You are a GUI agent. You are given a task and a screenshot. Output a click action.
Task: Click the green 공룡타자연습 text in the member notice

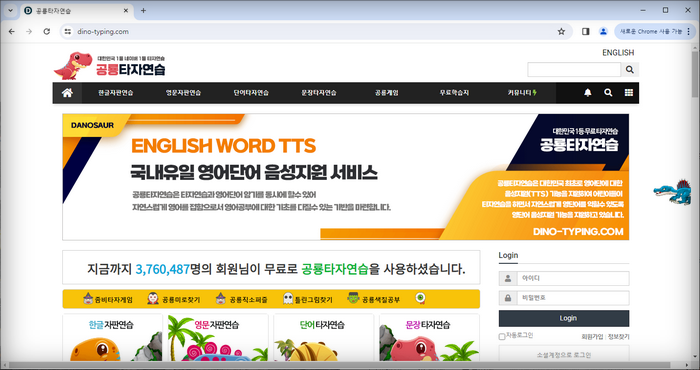pyautogui.click(x=335, y=269)
